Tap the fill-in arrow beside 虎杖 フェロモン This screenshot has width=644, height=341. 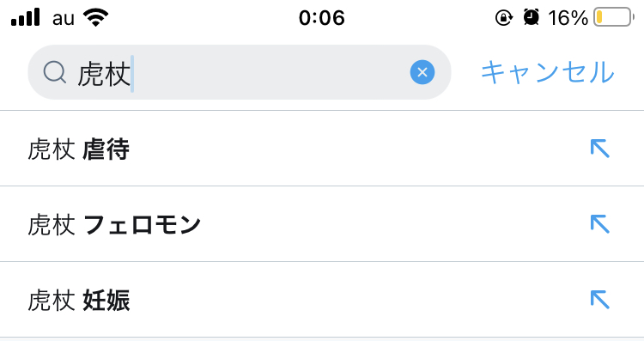point(599,224)
